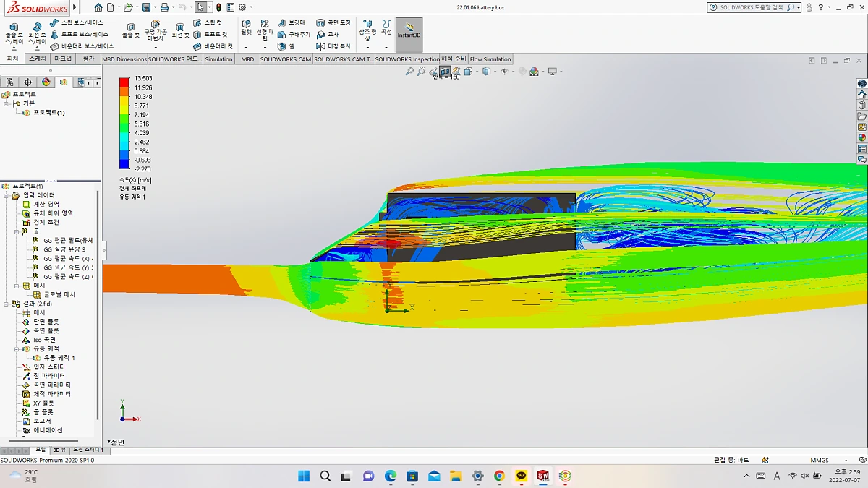Open the Design Library icon in task pane

click(861, 106)
